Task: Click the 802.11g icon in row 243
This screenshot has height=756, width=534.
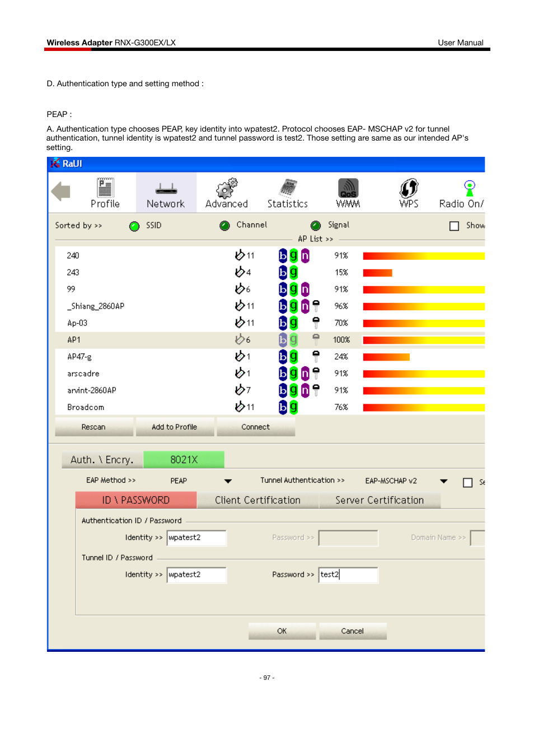Action: pyautogui.click(x=294, y=272)
